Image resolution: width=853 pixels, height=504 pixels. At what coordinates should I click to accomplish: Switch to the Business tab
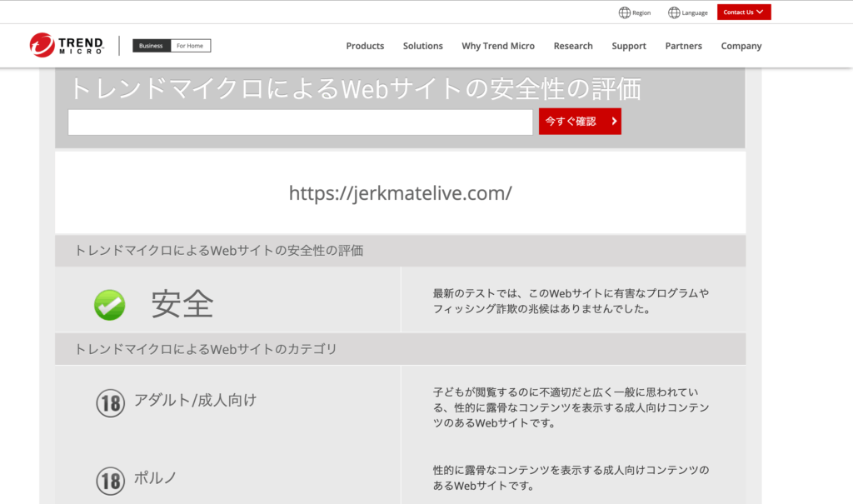(x=151, y=46)
